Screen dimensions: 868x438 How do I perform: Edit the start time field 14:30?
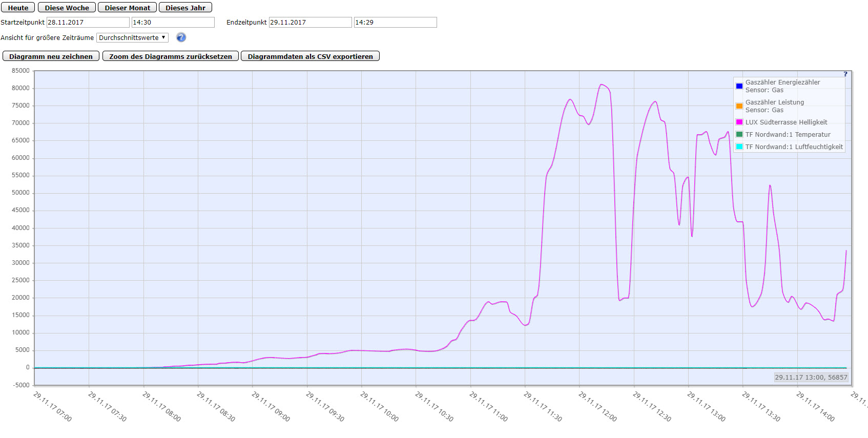[x=173, y=23]
